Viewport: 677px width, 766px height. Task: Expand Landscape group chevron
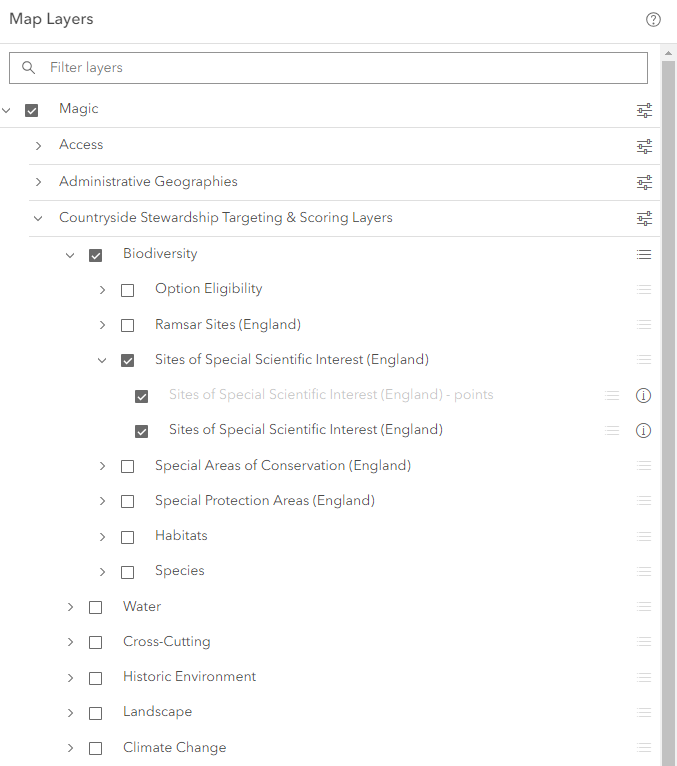coord(70,713)
